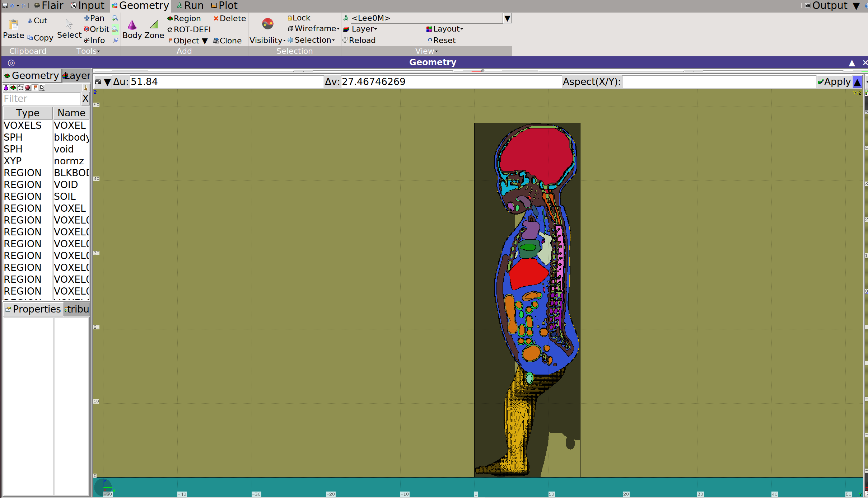Click the zoom in magnifier icon
The width and height of the screenshot is (868, 498).
pos(115,18)
